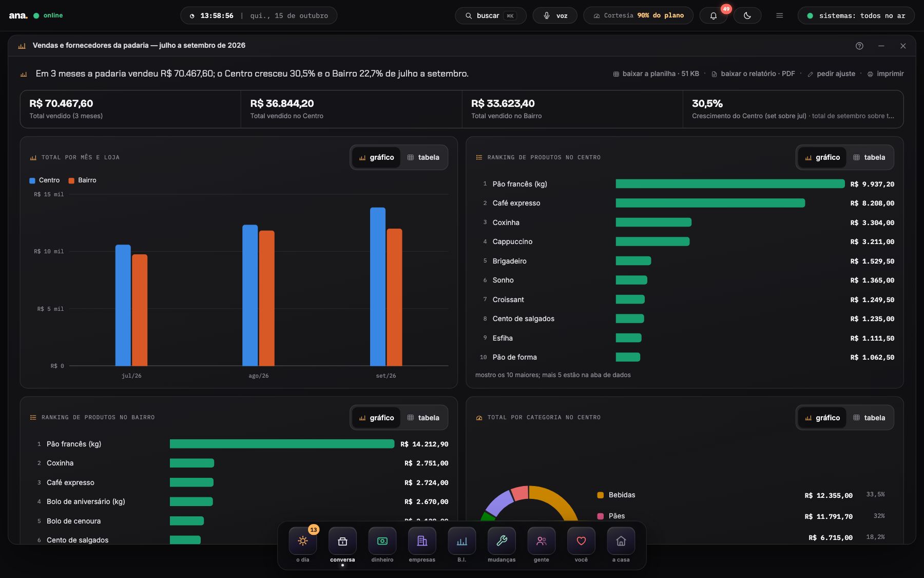Viewport: 924px width, 578px height.
Task: Click the 'Bairro' orange legend swatch
Action: 72,180
